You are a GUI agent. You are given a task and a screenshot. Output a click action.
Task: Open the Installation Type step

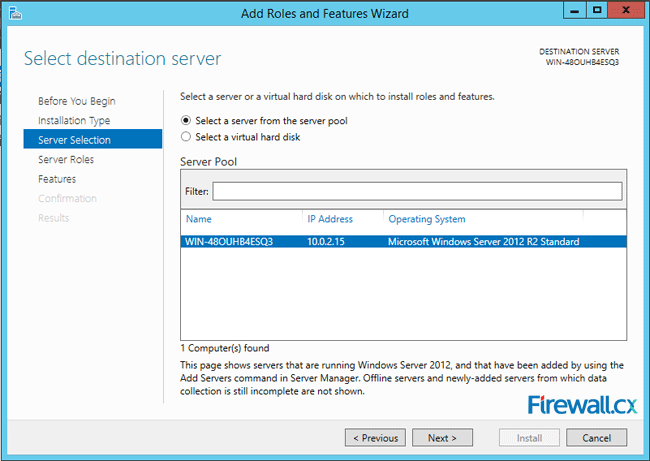click(74, 121)
